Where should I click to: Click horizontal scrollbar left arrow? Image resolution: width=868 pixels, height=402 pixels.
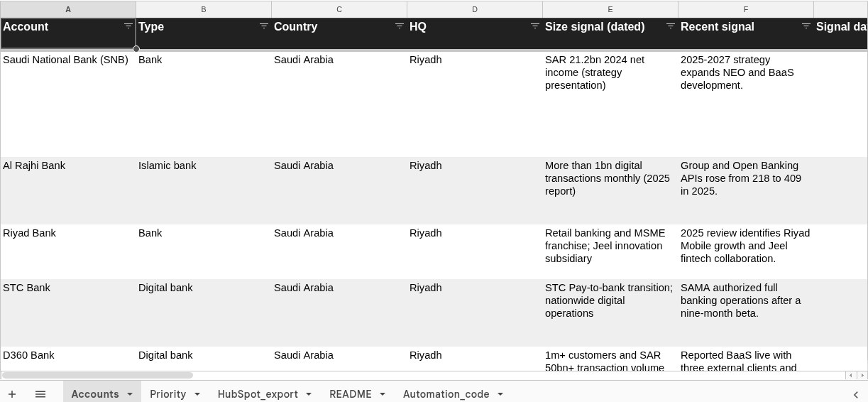[850, 375]
